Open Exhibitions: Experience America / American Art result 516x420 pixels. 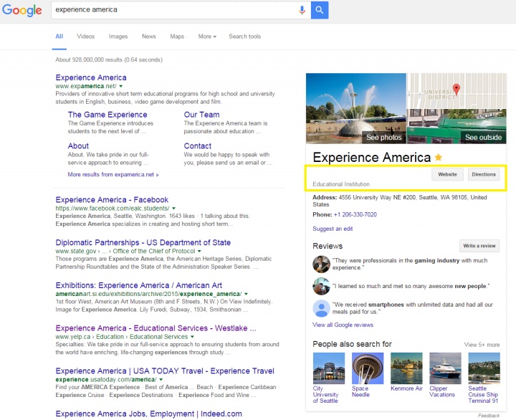tap(139, 285)
